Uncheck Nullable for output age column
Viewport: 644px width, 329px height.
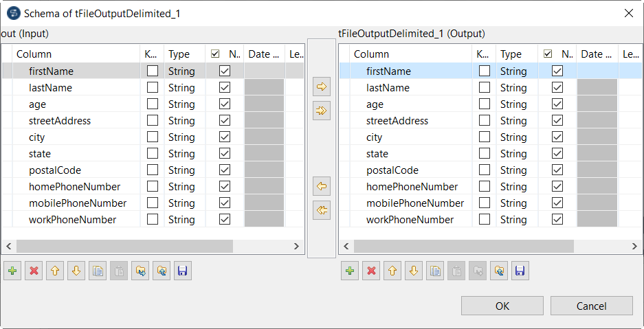pos(557,104)
